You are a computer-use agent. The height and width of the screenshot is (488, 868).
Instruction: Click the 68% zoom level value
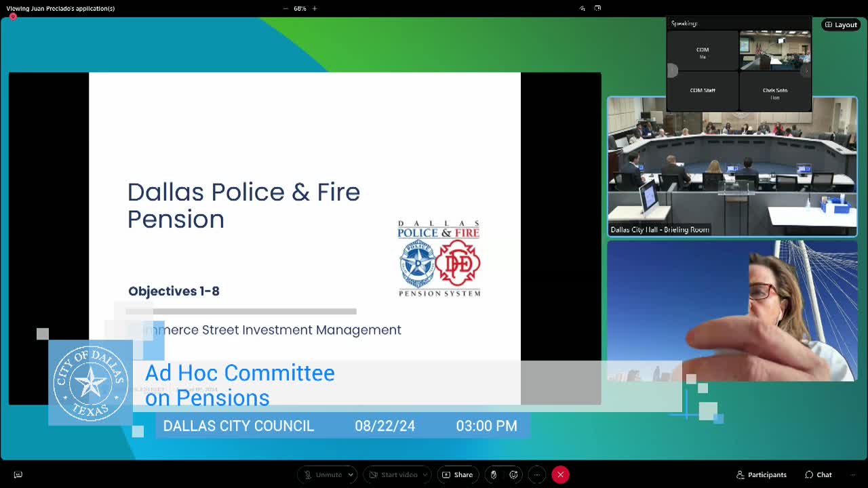click(x=300, y=8)
